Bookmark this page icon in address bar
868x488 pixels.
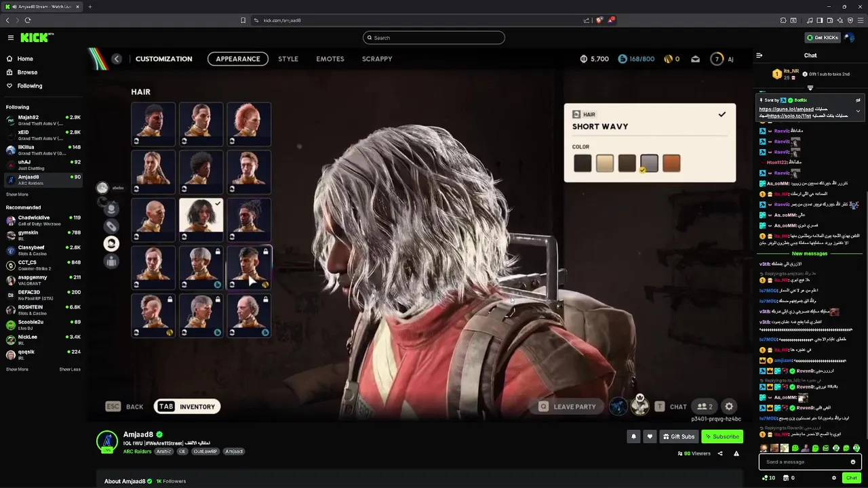coord(243,20)
